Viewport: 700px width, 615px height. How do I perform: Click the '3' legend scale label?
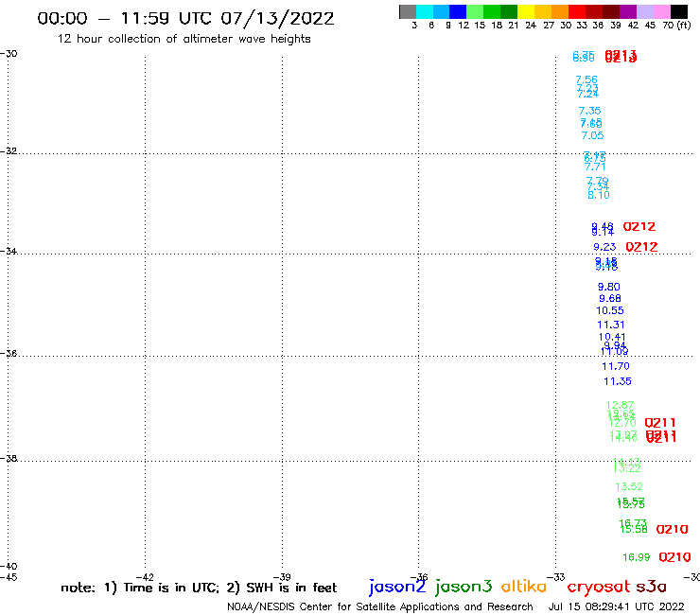pyautogui.click(x=414, y=26)
